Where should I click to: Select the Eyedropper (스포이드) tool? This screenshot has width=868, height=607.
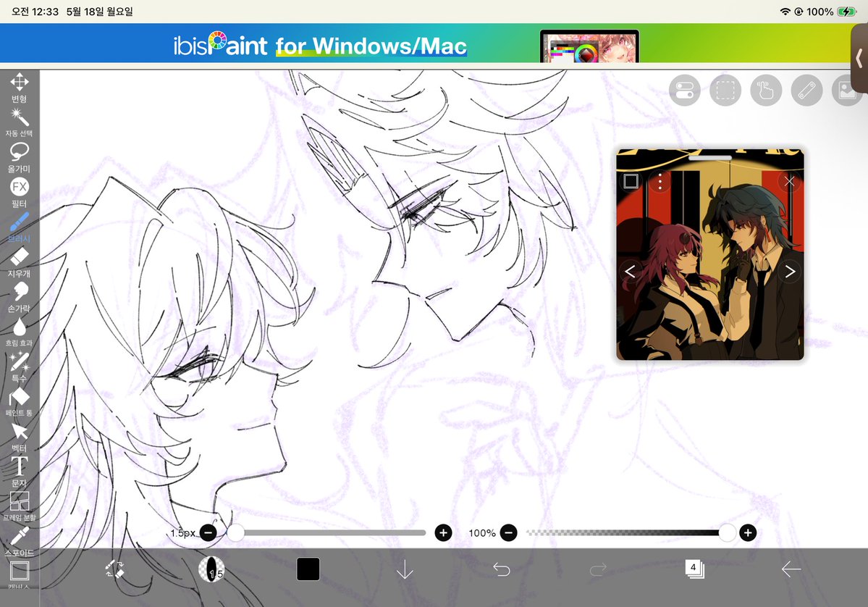20,542
